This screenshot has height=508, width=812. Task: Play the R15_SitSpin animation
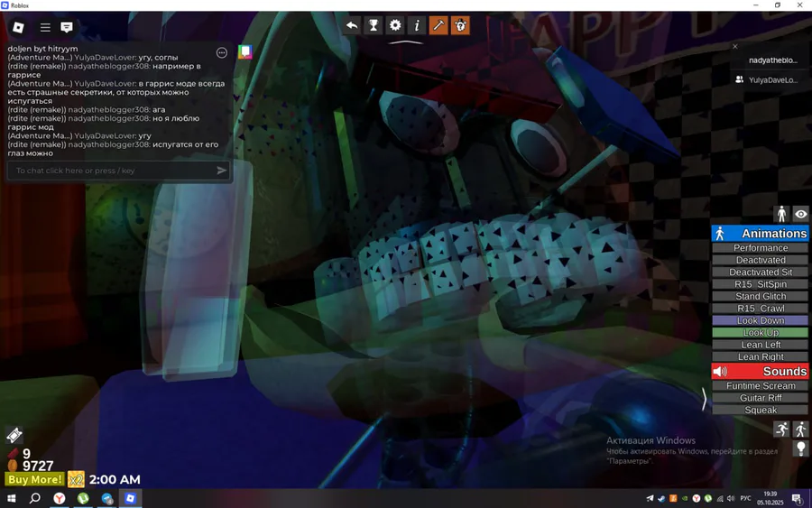tap(761, 284)
